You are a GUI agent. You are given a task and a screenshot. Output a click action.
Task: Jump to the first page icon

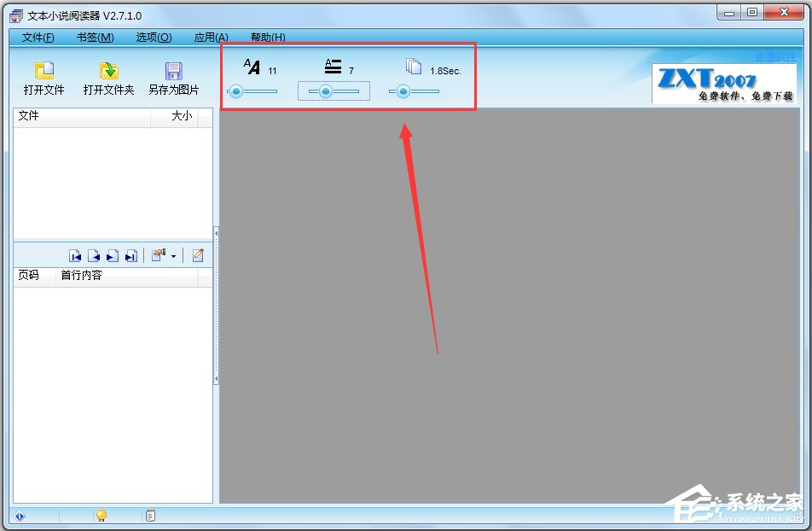pyautogui.click(x=76, y=254)
